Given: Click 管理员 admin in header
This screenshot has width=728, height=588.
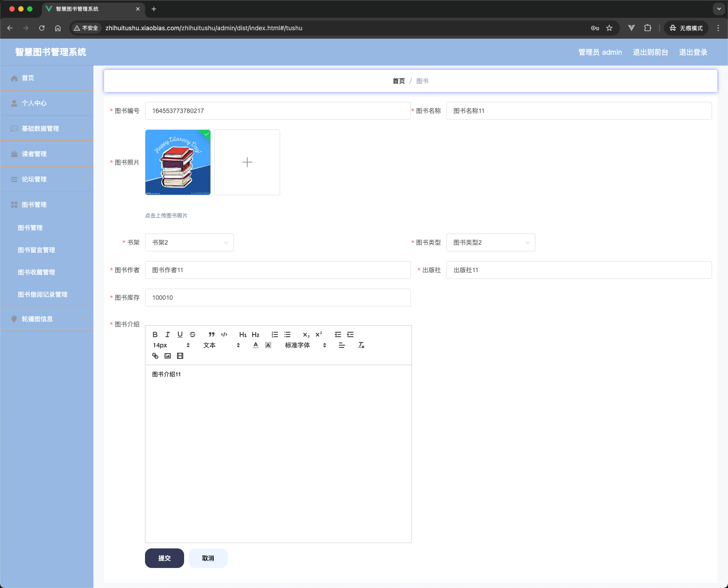Looking at the screenshot, I should 600,52.
